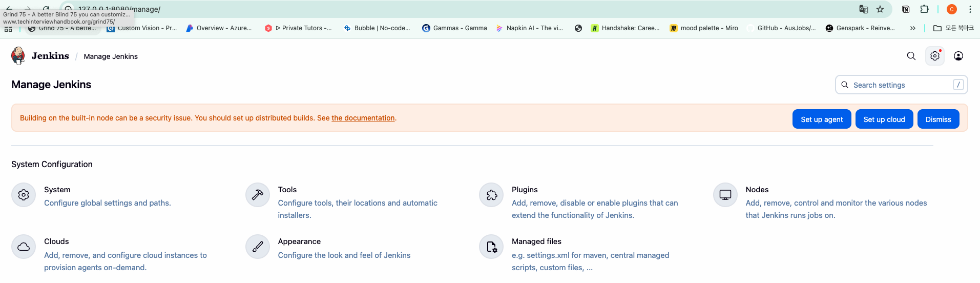The width and height of the screenshot is (980, 283).
Task: Open the Appearance paintbrush icon
Action: (258, 247)
